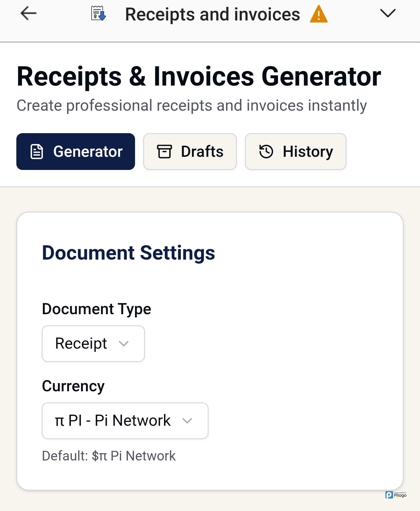Click the Pitogo watermark logo

tap(395, 495)
